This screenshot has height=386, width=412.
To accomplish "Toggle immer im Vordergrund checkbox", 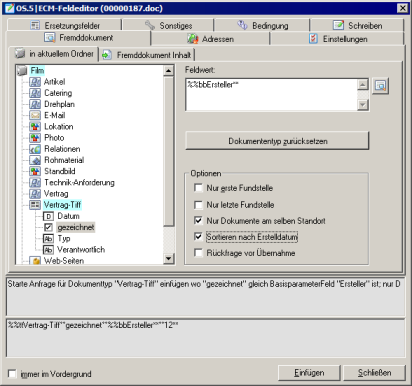I will pos(12,374).
